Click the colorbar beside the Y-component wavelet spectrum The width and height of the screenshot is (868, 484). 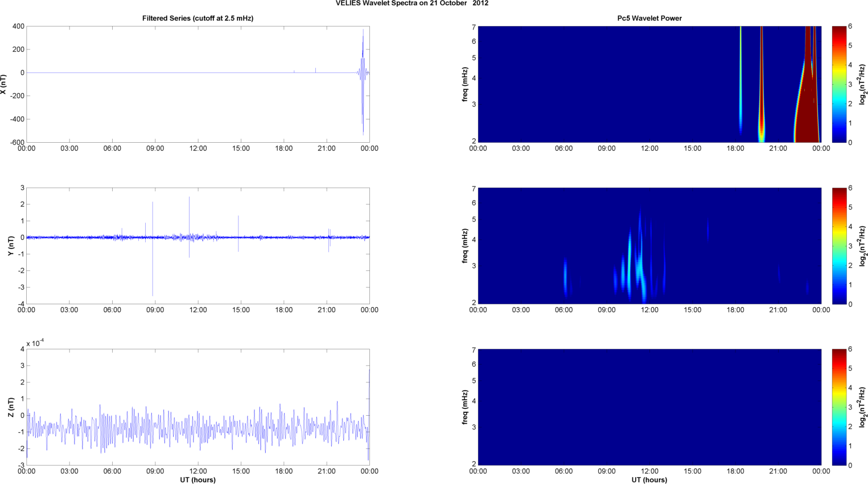[x=840, y=246]
